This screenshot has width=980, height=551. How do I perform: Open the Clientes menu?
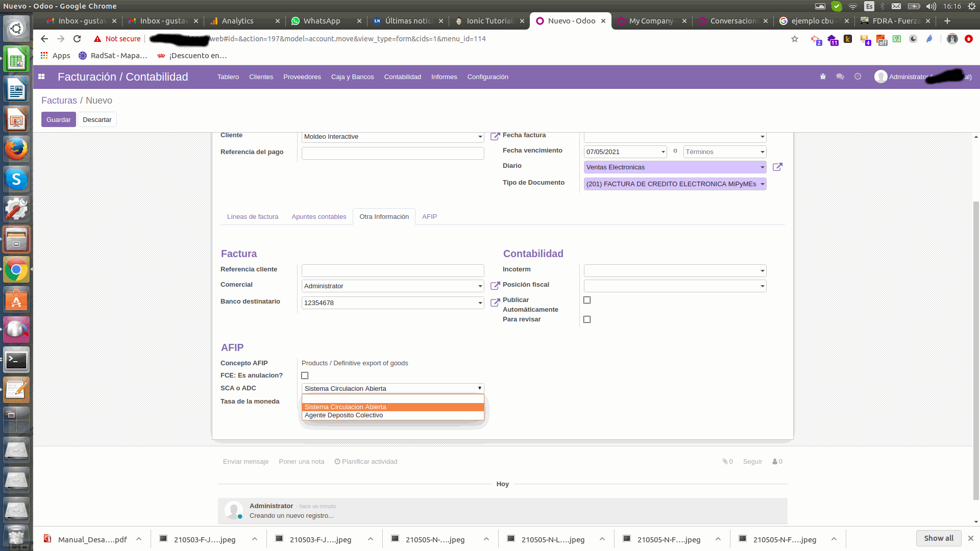click(261, 77)
